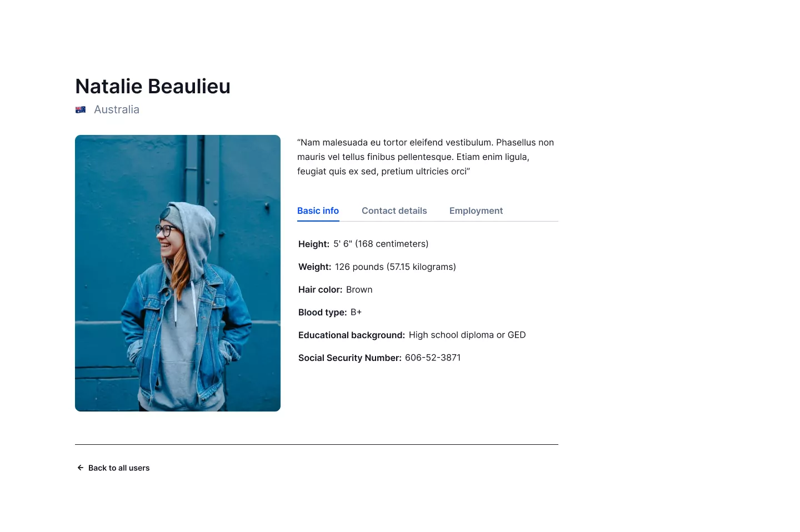The image size is (800, 532).
Task: Click the Weight value 126 pounds
Action: [396, 267]
